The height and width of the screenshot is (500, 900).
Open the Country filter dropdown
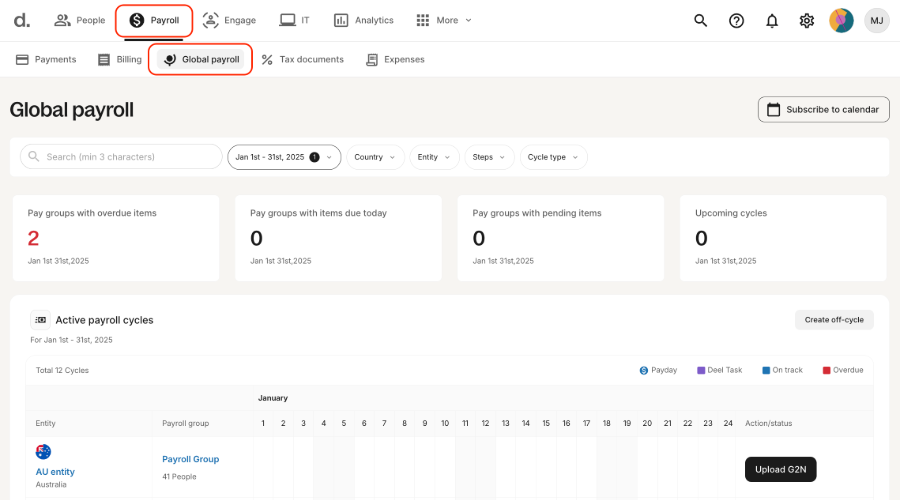(x=376, y=157)
